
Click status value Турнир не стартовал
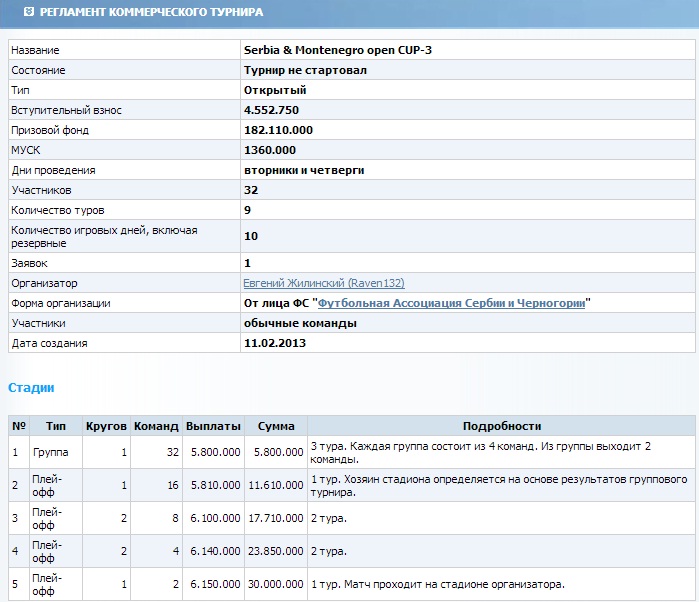305,70
